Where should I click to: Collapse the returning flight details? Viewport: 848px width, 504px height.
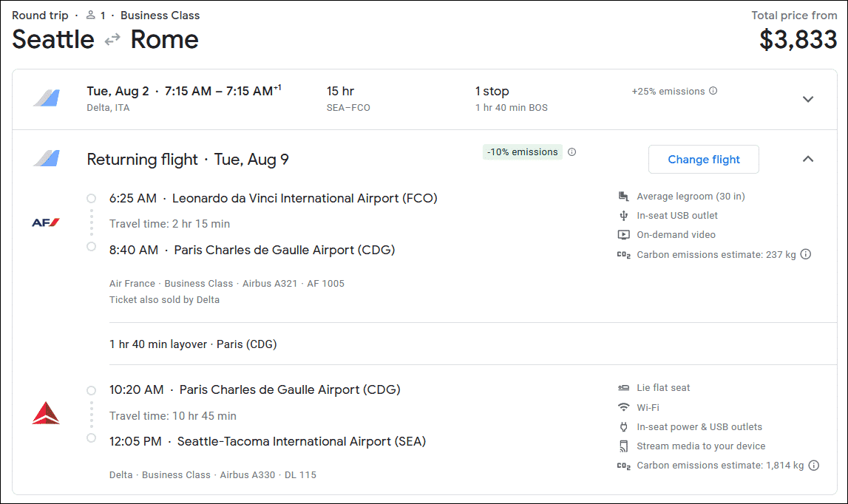(x=808, y=159)
